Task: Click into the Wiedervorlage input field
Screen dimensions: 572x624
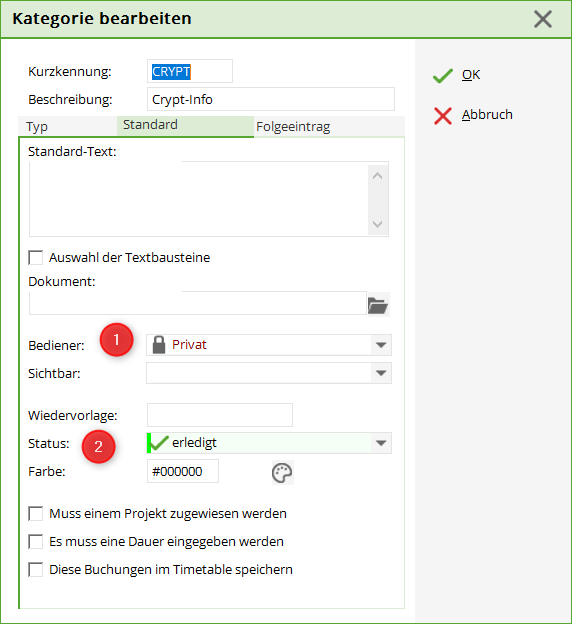Action: (x=220, y=415)
